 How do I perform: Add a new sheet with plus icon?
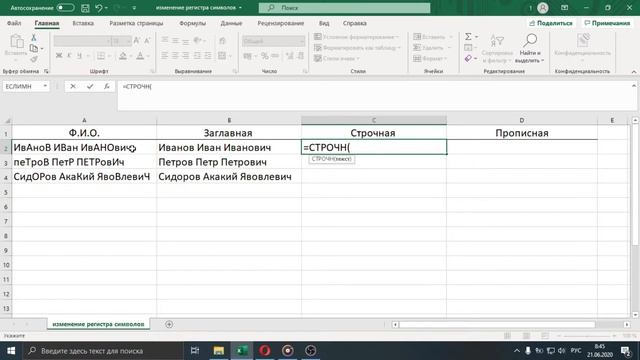(169, 324)
